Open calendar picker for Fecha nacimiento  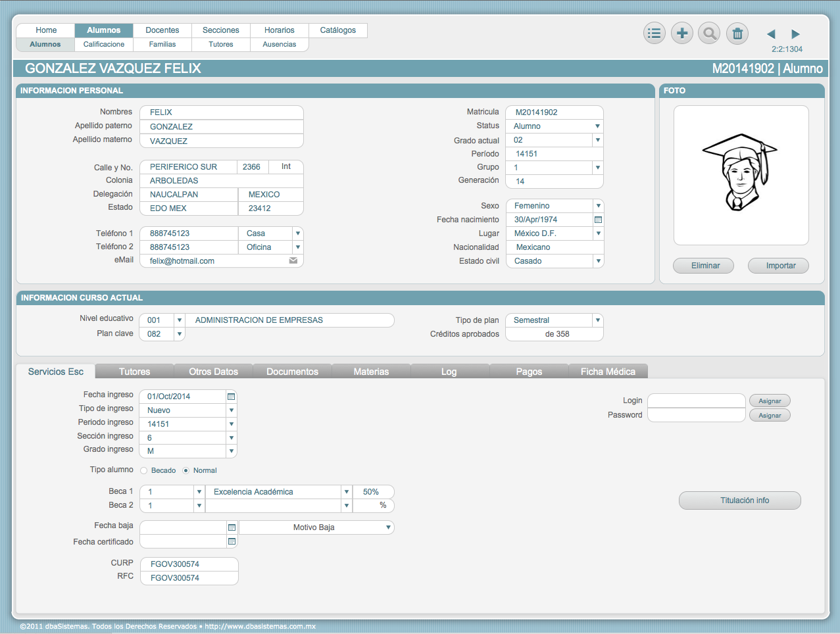click(x=598, y=220)
